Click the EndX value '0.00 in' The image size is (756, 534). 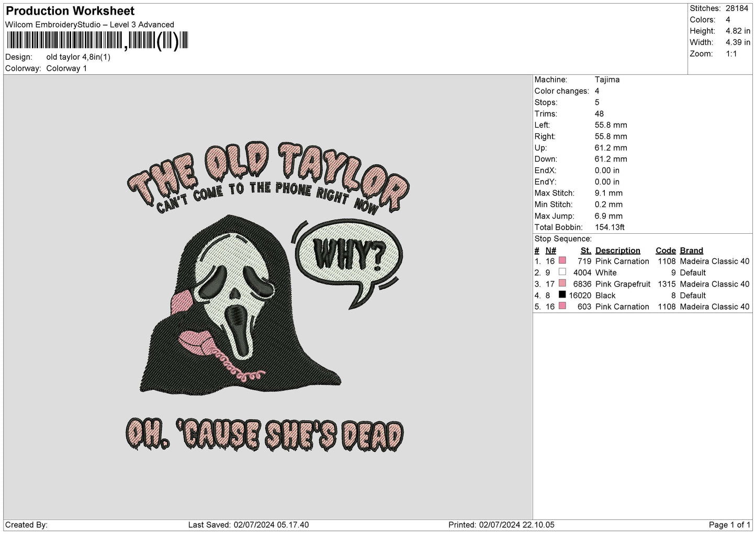[x=607, y=171]
